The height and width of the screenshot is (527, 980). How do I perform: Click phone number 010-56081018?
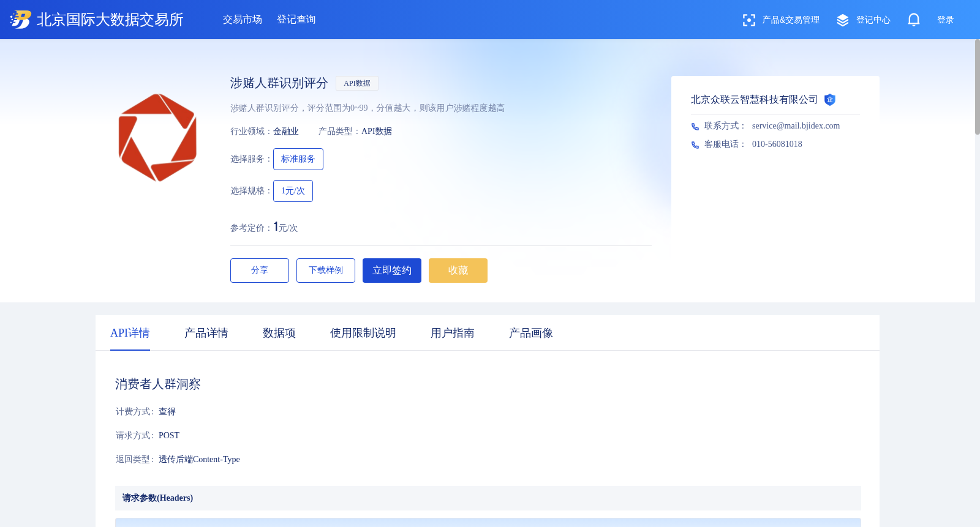tap(777, 144)
